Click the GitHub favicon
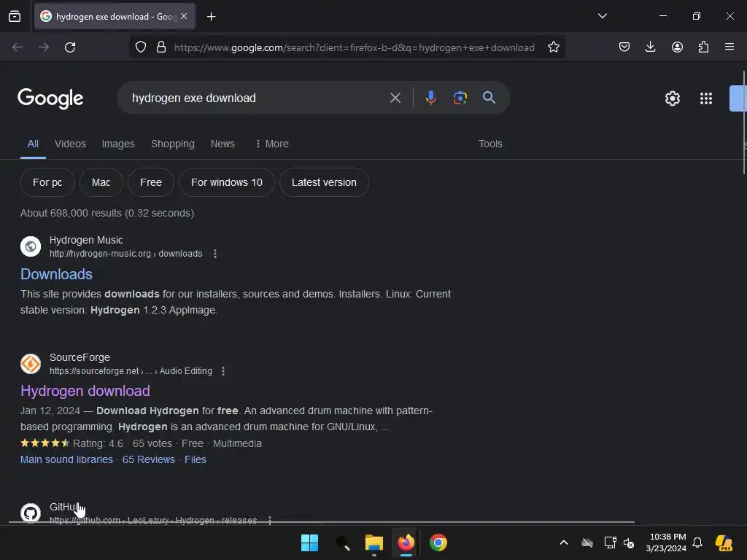 [31, 513]
